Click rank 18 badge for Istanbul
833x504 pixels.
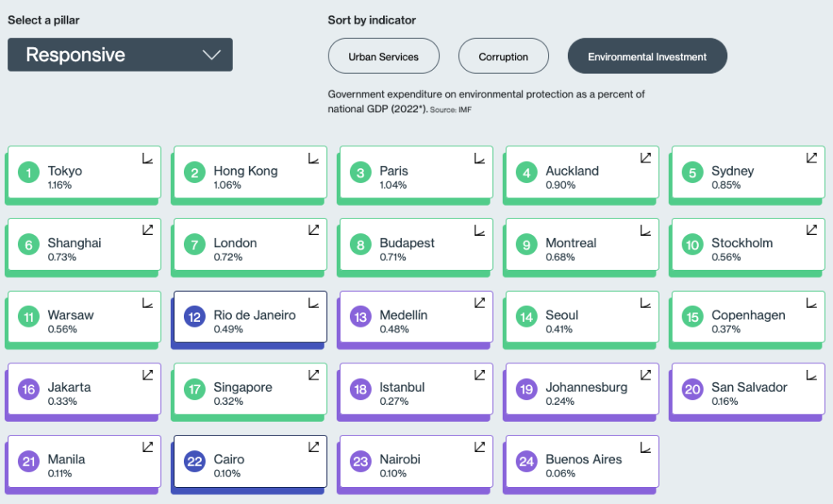360,389
